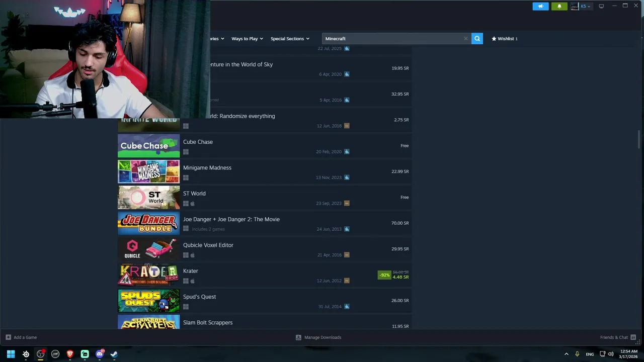Open the Slam Bolt Scrappers result
Image resolution: width=644 pixels, height=362 pixels.
(265, 322)
